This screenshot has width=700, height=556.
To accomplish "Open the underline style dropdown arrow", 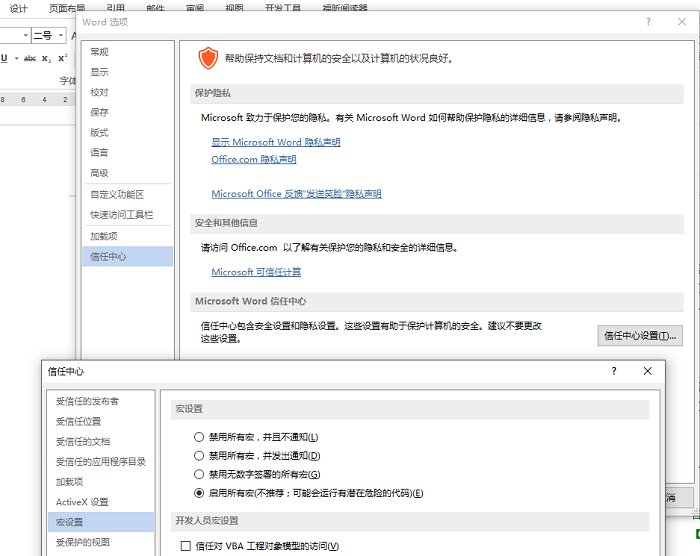I will (x=17, y=59).
